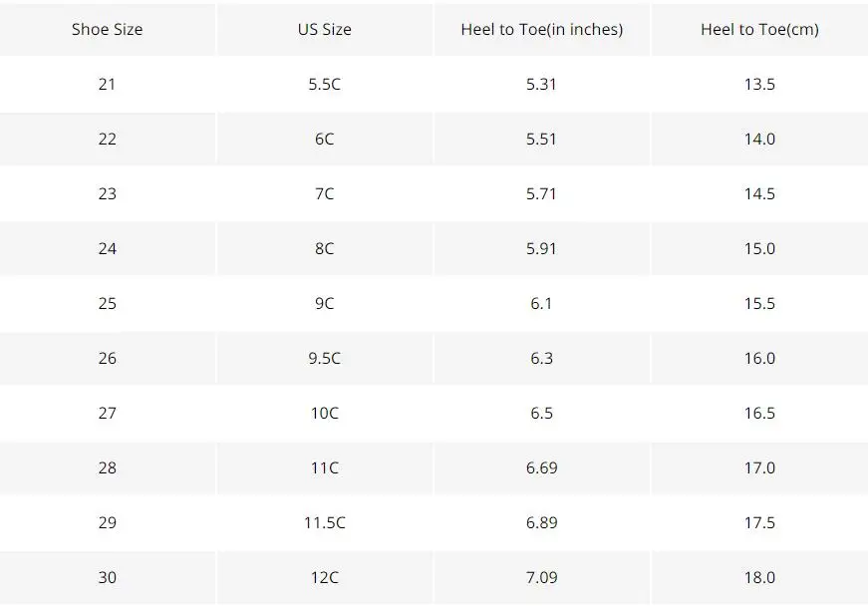Image resolution: width=868 pixels, height=609 pixels.
Task: Select shoe size 26 cell
Action: click(107, 358)
